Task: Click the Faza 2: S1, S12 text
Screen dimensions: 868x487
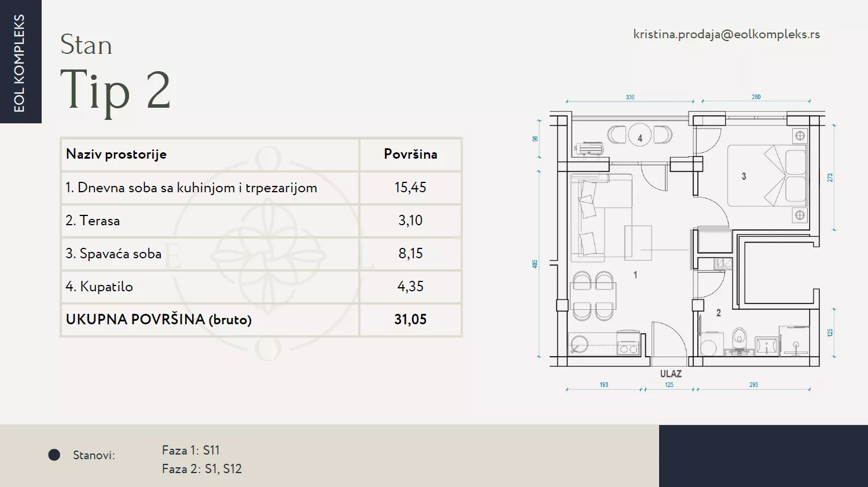Action: (202, 469)
